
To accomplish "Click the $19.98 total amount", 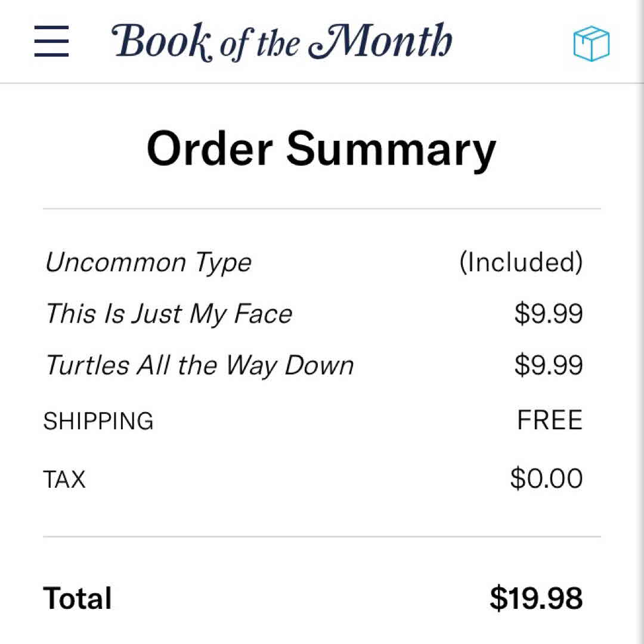I will (536, 598).
